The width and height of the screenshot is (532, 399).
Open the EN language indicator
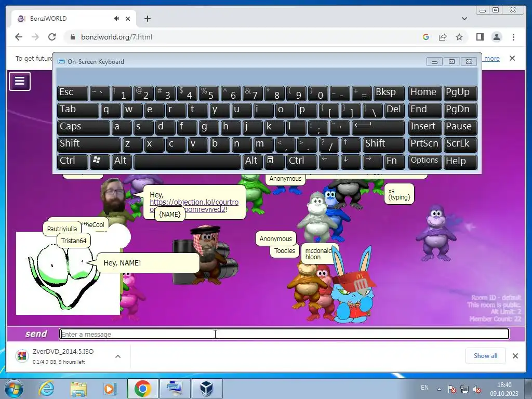[424, 388]
